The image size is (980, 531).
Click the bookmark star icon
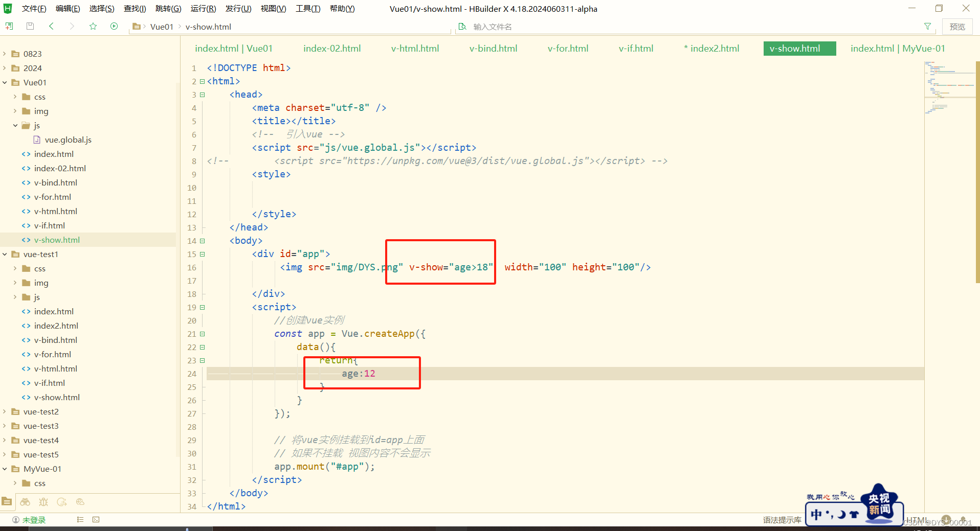pos(93,26)
